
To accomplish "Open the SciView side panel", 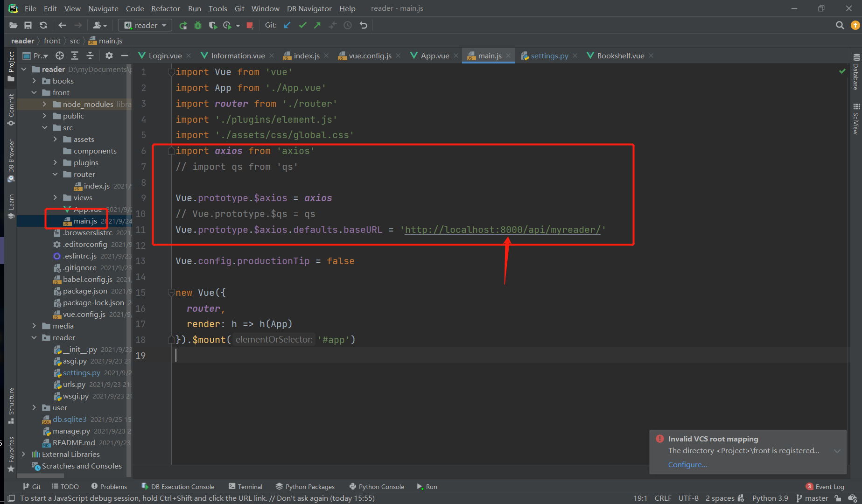I will point(856,119).
